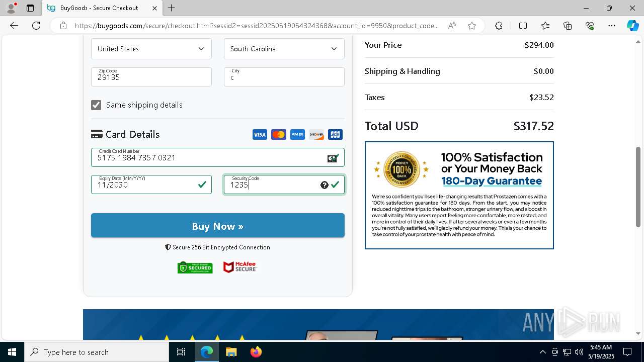Click the card icon in number field

coord(333,158)
